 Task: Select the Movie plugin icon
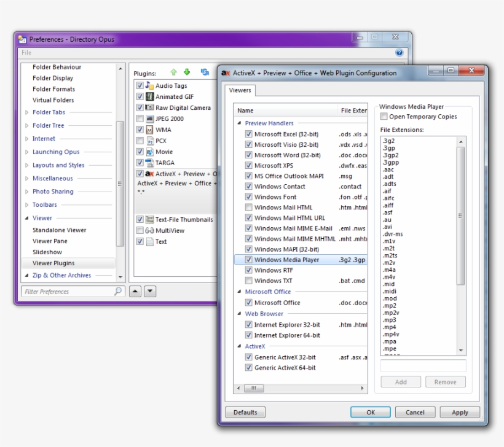(x=150, y=152)
